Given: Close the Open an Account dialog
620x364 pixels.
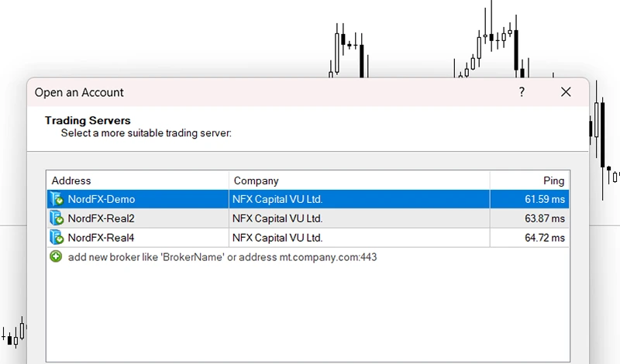Looking at the screenshot, I should [x=566, y=92].
